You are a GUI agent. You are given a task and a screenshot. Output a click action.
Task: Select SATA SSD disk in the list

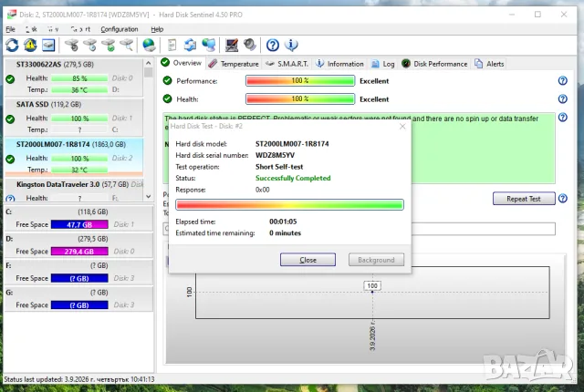pos(74,118)
